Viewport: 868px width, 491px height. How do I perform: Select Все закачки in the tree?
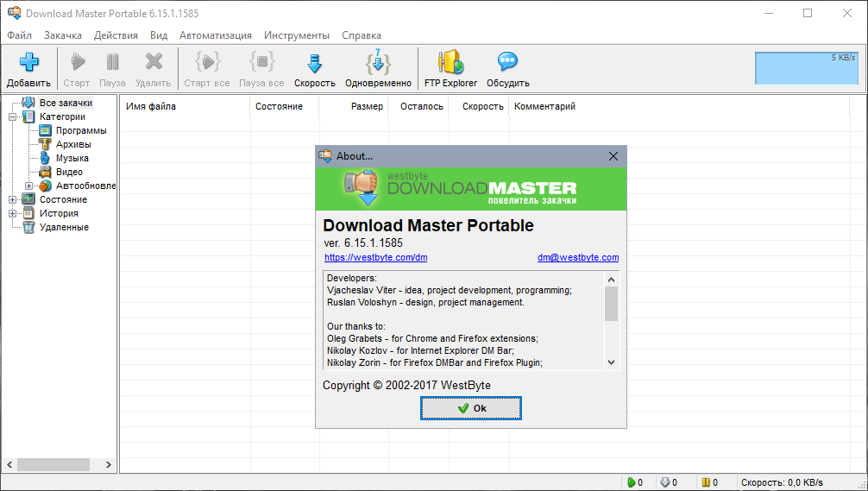click(66, 103)
